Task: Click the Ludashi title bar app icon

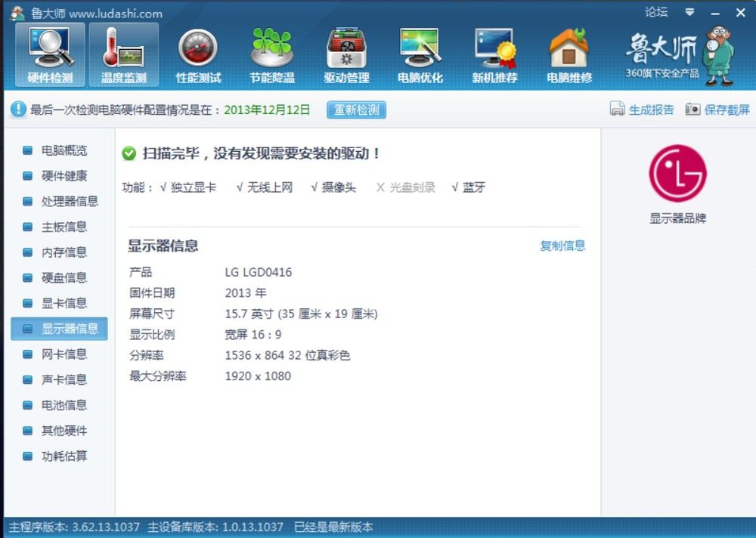Action: (x=18, y=13)
